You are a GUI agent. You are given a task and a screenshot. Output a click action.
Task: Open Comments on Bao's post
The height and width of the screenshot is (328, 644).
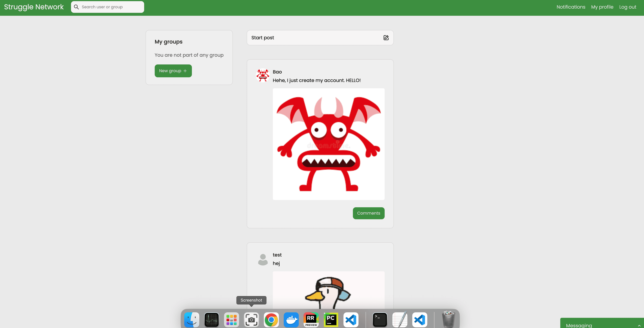(x=368, y=213)
